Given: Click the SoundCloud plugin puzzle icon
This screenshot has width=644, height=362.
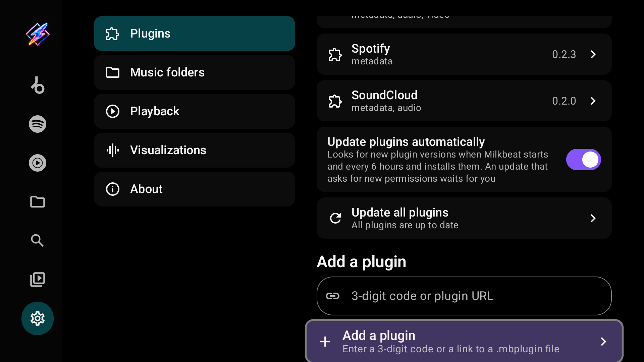Looking at the screenshot, I should tap(335, 101).
